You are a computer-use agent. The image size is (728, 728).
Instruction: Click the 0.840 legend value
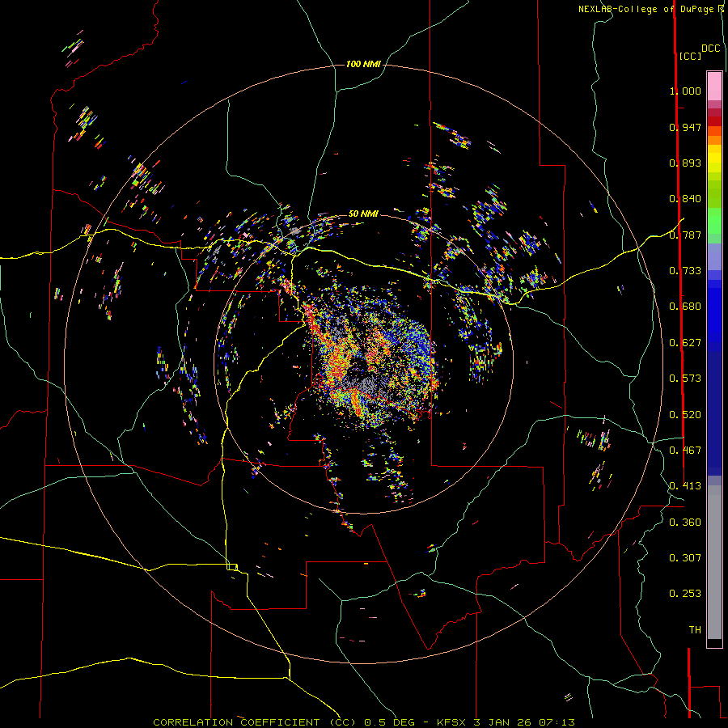pos(685,199)
